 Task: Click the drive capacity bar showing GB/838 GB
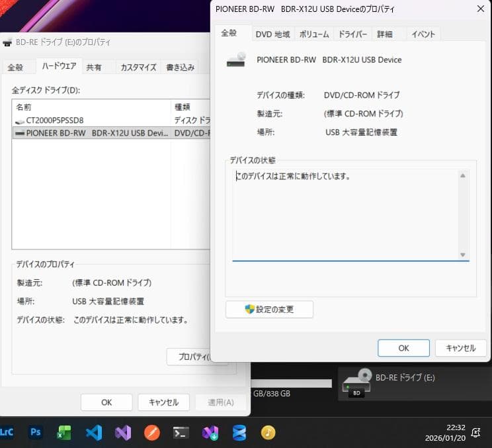[291, 383]
